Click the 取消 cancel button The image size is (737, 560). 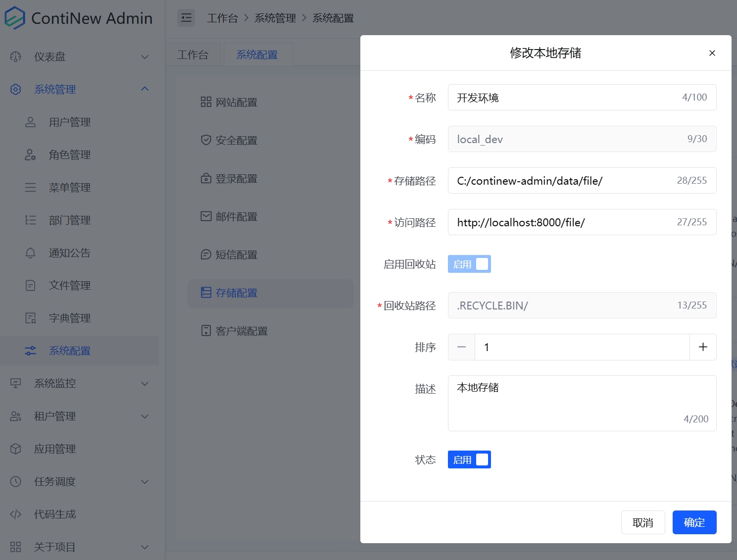[642, 522]
